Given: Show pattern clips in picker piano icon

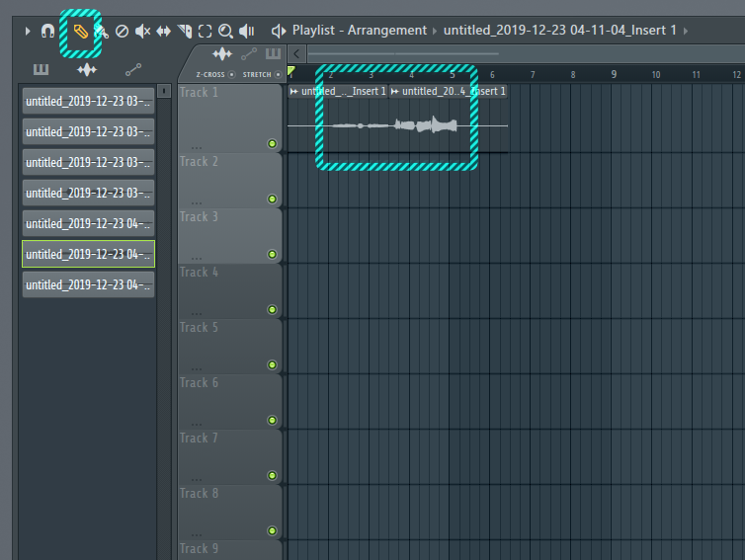Looking at the screenshot, I should [41, 70].
